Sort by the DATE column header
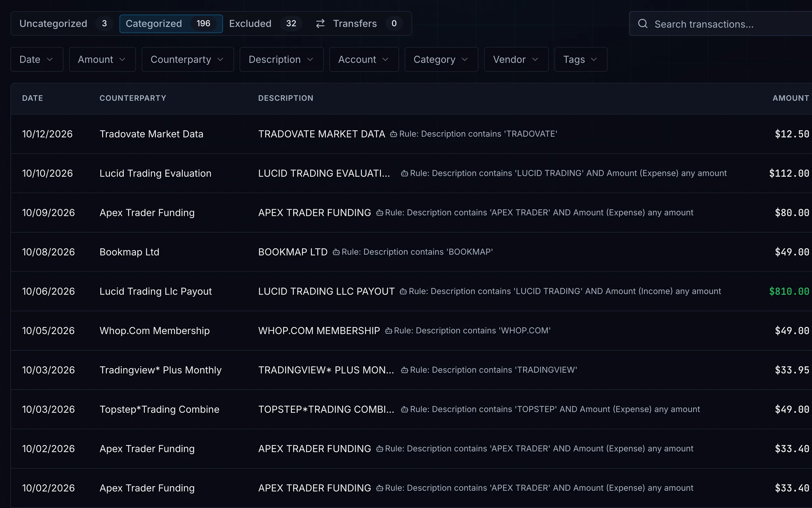The height and width of the screenshot is (508, 812). pyautogui.click(x=33, y=98)
